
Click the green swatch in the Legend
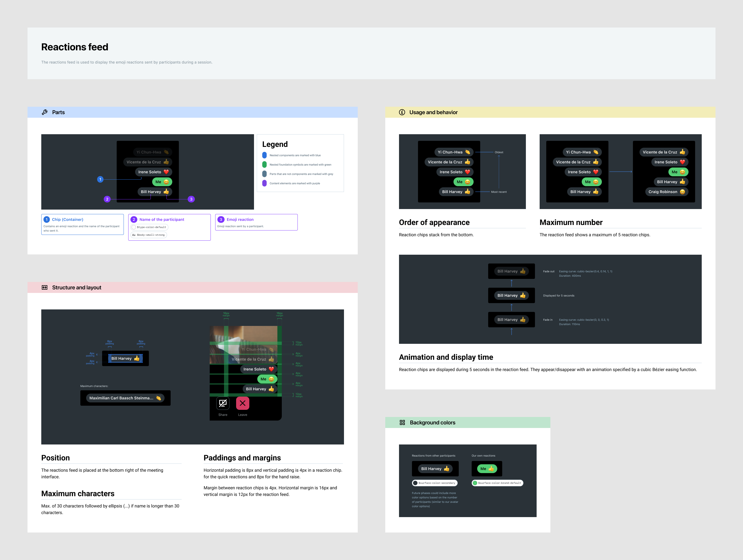tap(264, 164)
